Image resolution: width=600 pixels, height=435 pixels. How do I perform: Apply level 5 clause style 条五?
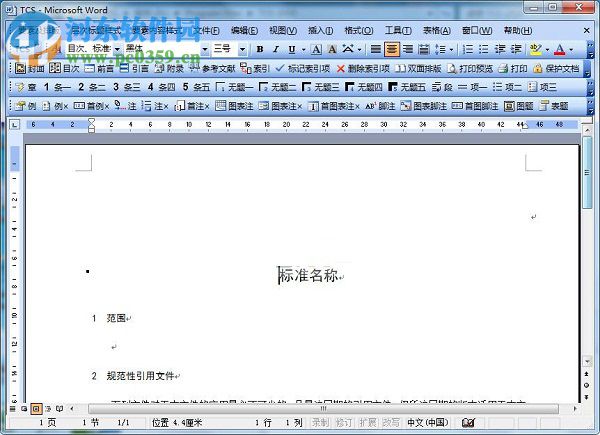click(196, 87)
